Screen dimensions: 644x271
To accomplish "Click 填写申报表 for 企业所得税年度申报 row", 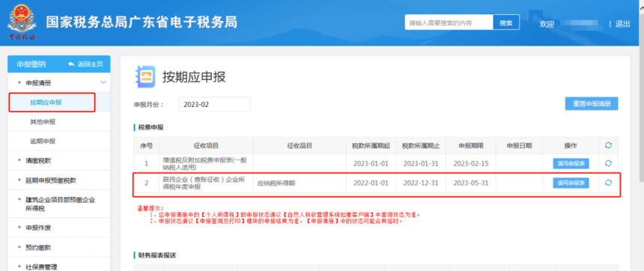I will (x=571, y=183).
